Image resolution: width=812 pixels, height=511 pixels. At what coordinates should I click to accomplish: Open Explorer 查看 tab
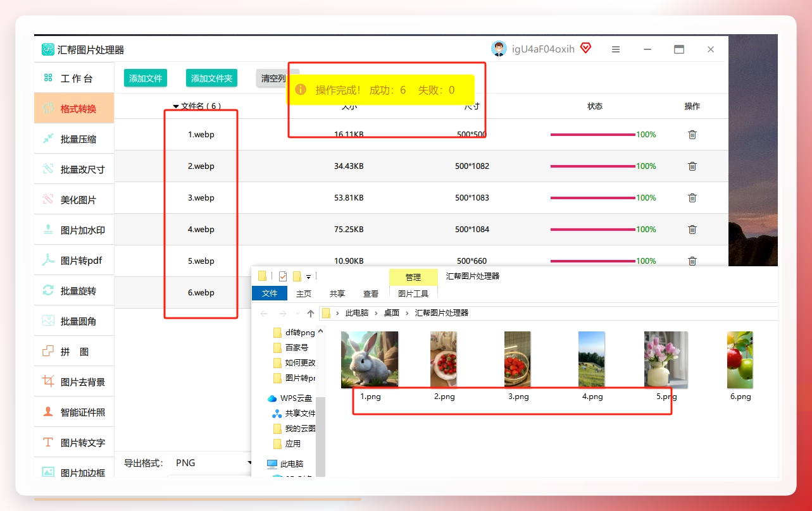tap(371, 293)
